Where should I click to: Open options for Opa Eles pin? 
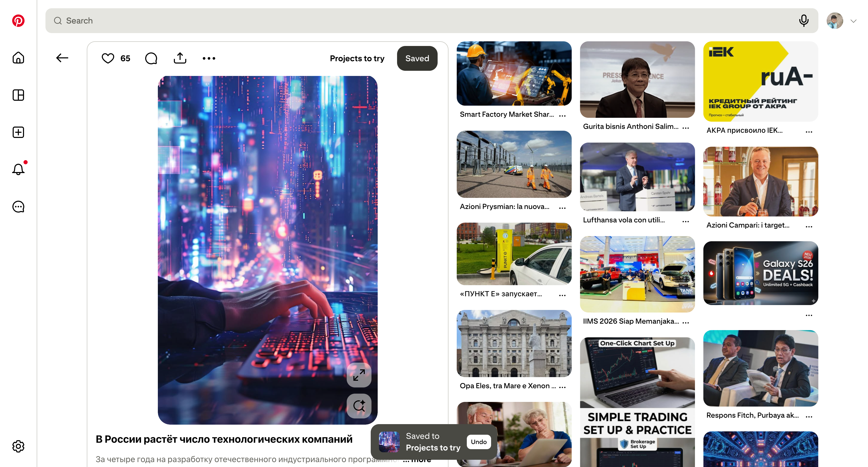(x=562, y=387)
